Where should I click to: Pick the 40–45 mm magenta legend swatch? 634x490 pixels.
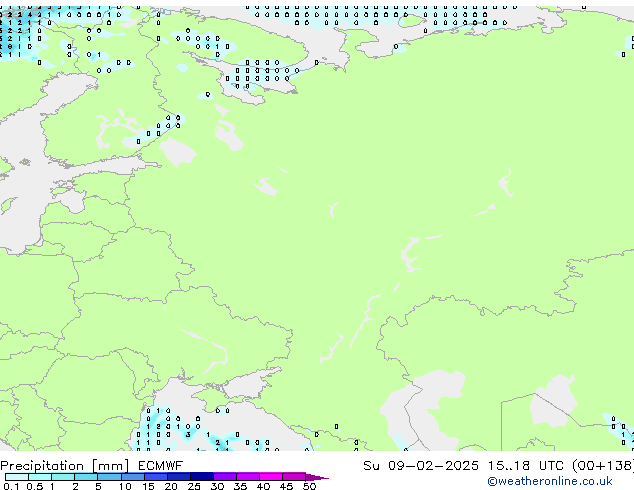[x=271, y=477]
